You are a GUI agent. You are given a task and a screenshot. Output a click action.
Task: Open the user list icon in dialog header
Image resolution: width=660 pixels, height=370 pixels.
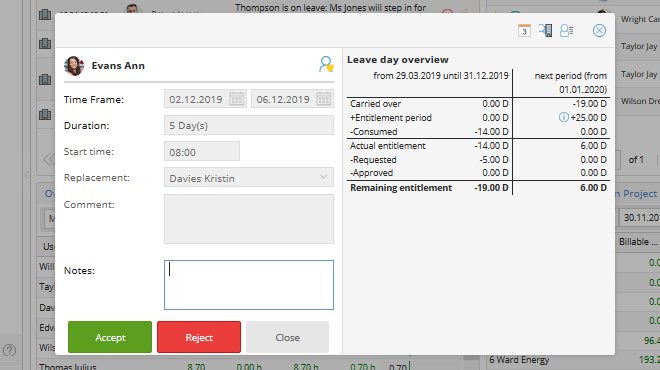(567, 30)
